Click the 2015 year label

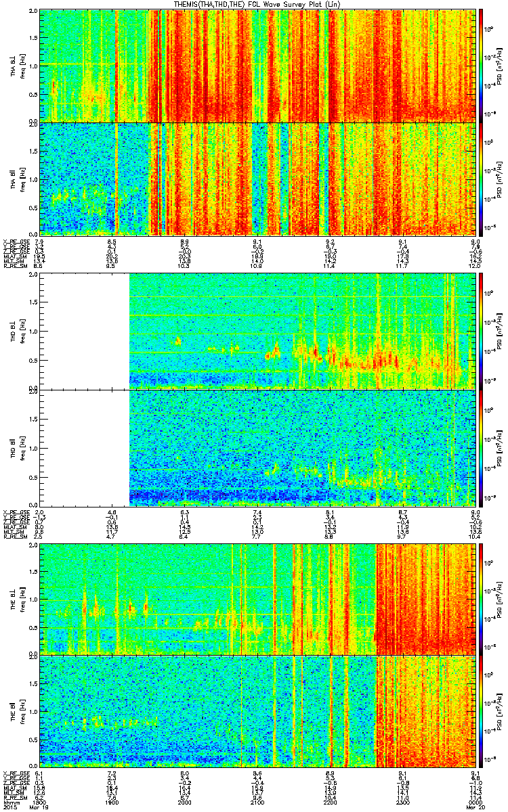click(x=9, y=808)
